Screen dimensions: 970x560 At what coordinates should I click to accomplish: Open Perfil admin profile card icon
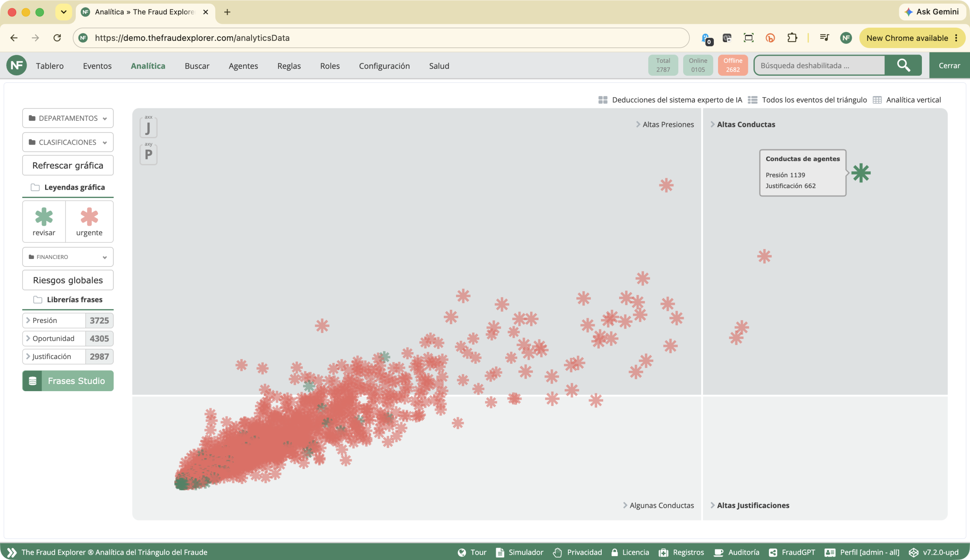click(830, 552)
